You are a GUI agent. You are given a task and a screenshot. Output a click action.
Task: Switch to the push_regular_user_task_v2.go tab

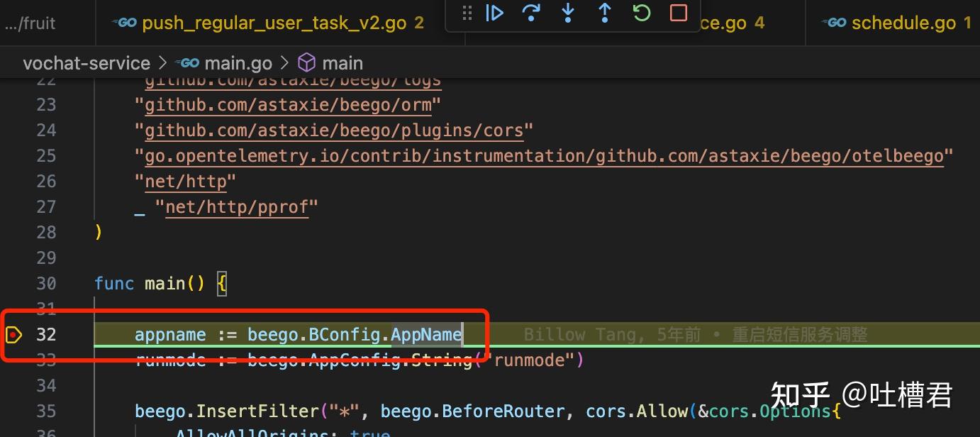point(273,22)
